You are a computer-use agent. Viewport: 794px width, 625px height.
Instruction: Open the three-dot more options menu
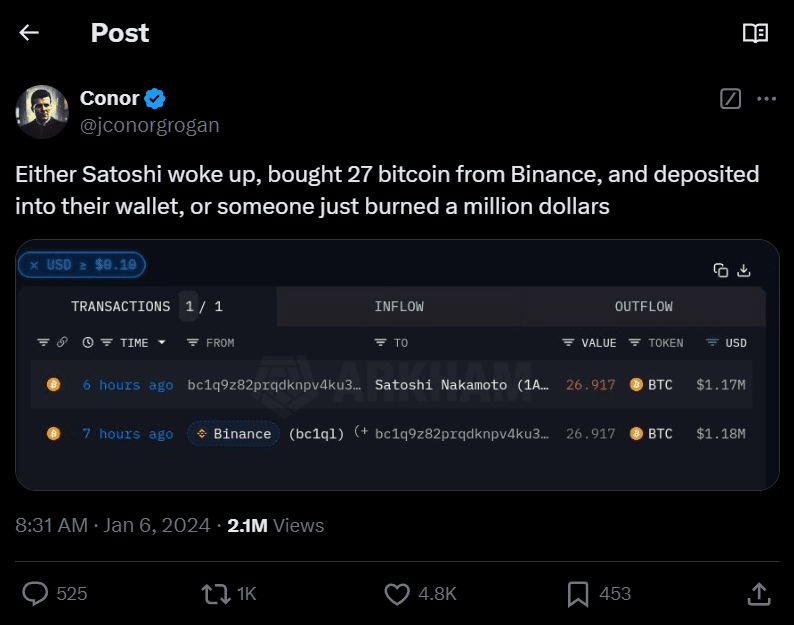coord(766,98)
